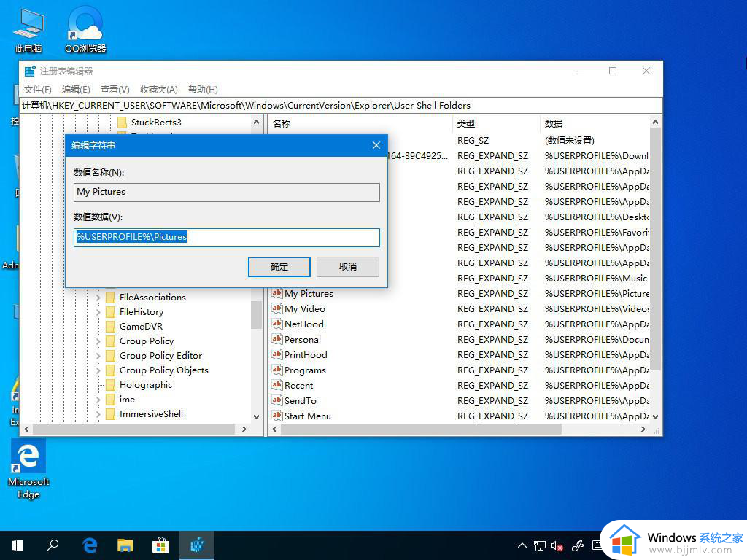747x560 pixels.
Task: Click the tree pane vertical scrollbar thumb
Action: [x=256, y=315]
